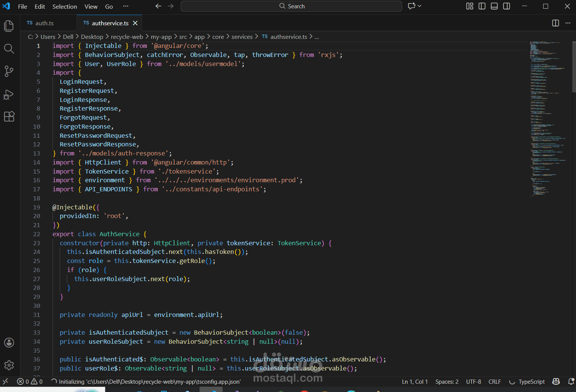This screenshot has height=392, width=576.
Task: Open the Accounts menu icon
Action: 9,343
